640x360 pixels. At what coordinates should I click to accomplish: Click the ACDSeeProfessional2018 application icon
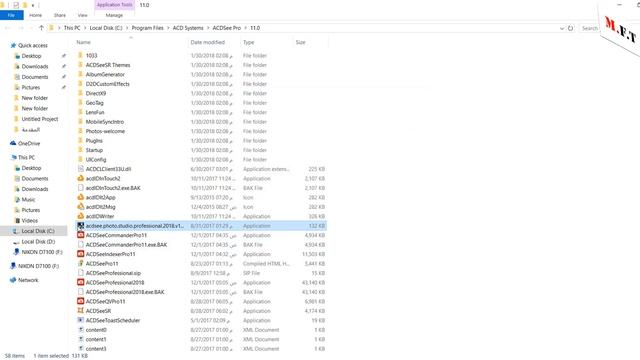coord(80,282)
